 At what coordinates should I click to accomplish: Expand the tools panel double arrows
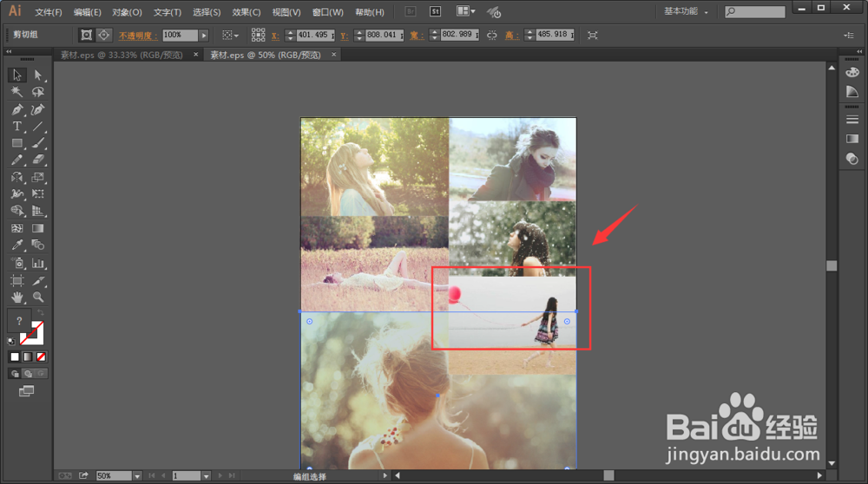coord(9,51)
